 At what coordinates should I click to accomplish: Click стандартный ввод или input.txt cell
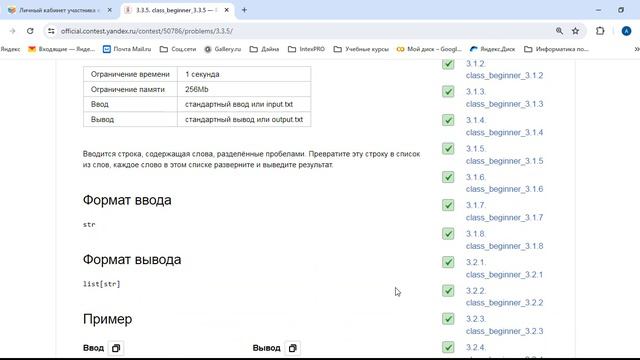pos(244,104)
